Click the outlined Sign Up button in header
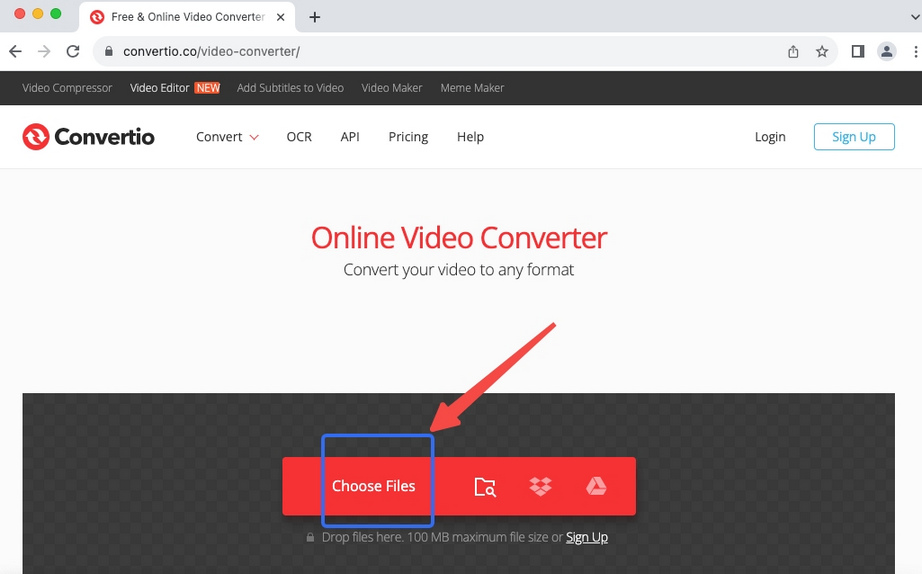 click(854, 136)
